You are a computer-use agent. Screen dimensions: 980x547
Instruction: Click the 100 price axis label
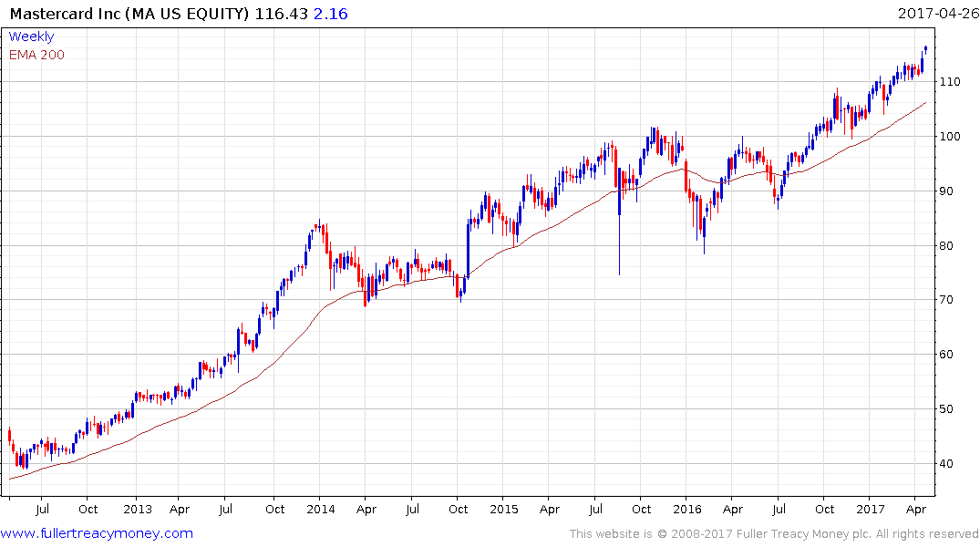point(950,136)
